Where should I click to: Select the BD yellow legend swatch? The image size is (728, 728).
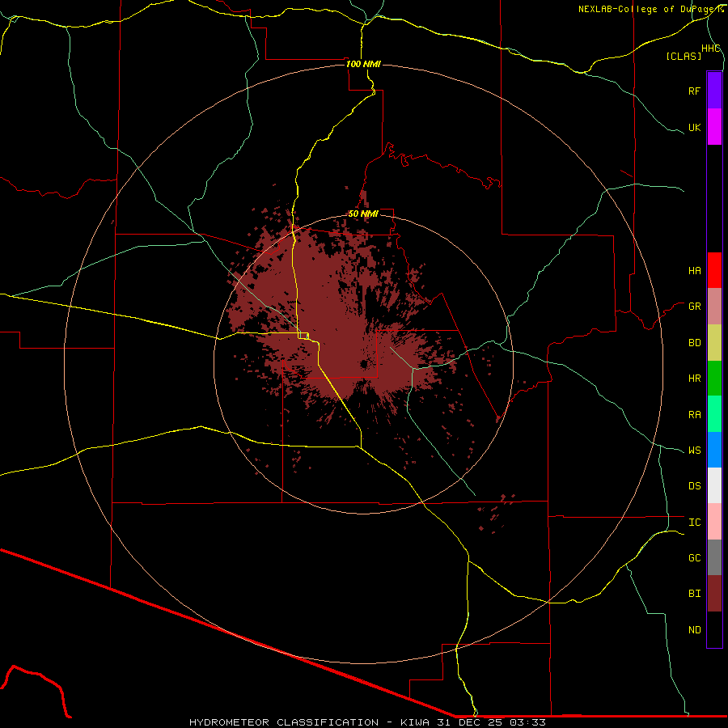click(714, 343)
